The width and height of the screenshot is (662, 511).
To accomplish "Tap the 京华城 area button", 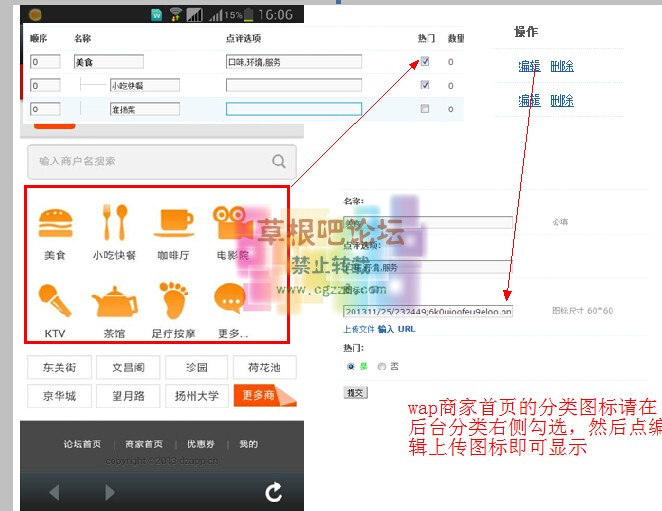I will (x=59, y=396).
